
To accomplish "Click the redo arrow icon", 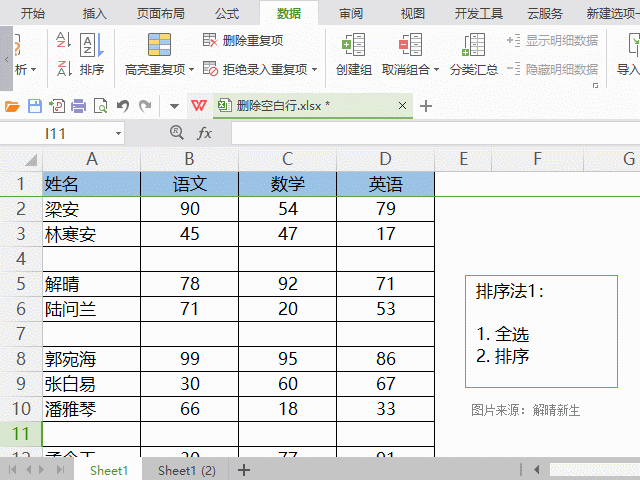I will [x=145, y=107].
